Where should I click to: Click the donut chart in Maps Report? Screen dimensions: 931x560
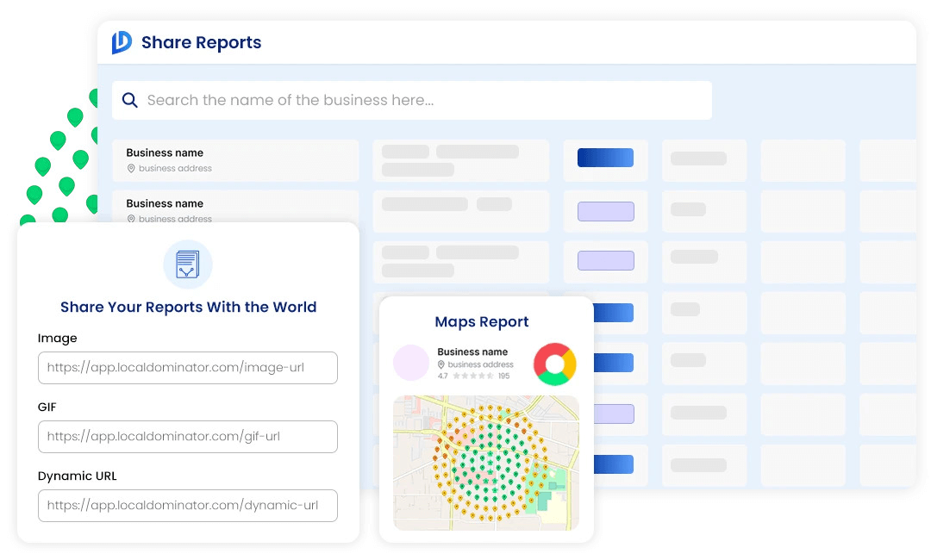coord(554,364)
